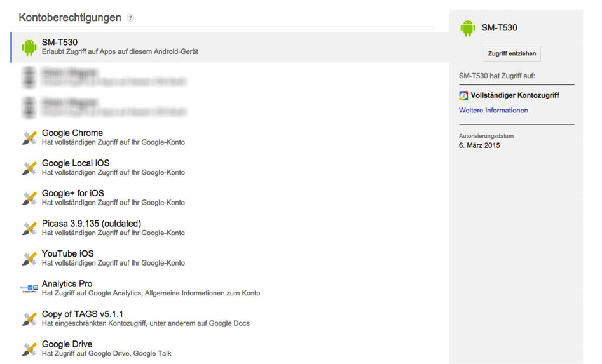This screenshot has width=602, height=364.
Task: Select the first blurred device entry
Action: coord(229,78)
